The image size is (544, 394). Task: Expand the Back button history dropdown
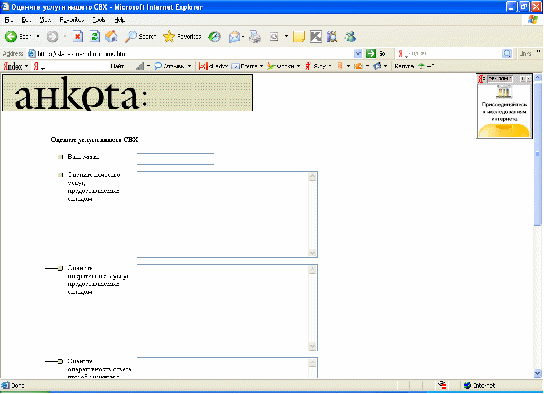[x=38, y=36]
